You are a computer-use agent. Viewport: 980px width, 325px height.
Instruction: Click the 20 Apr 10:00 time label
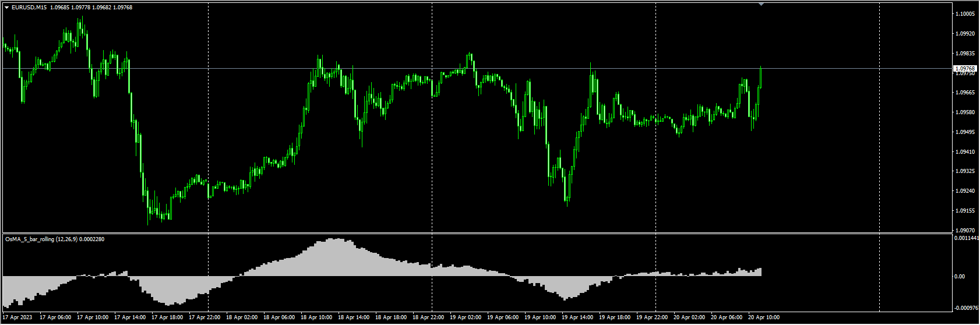[765, 318]
